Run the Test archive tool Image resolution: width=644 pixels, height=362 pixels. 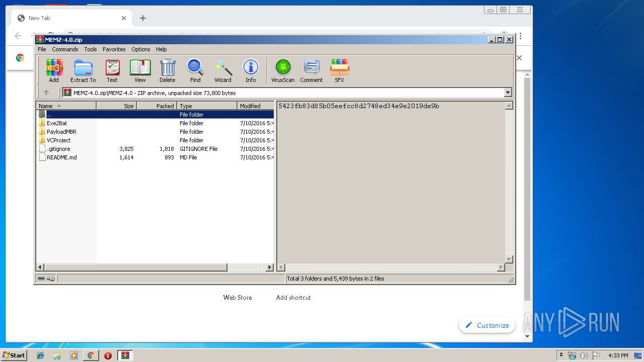(112, 70)
